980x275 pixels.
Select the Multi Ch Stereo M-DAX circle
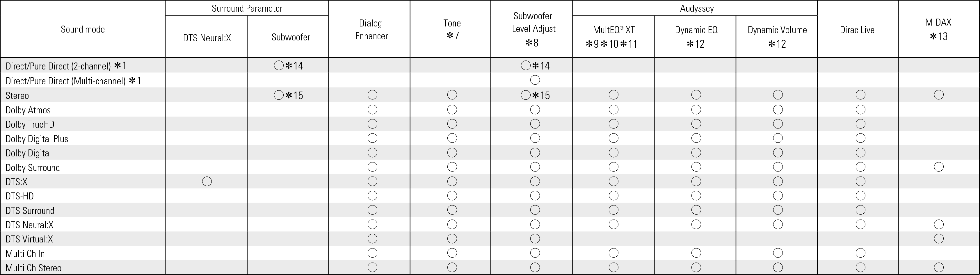[x=938, y=267]
